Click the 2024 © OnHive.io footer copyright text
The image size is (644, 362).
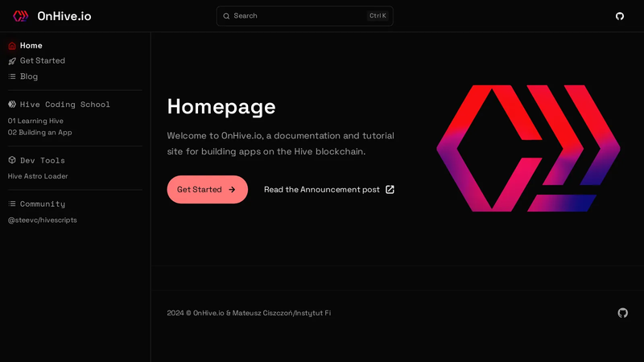(x=249, y=313)
